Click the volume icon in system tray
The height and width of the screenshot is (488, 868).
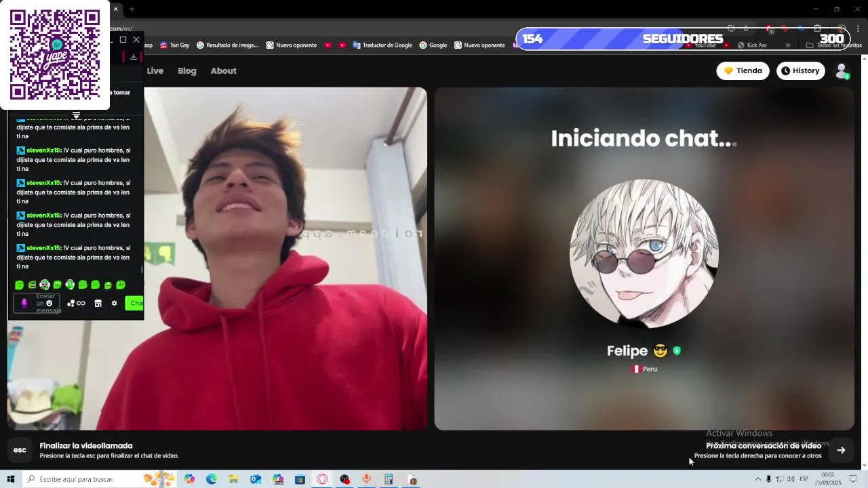pos(791,479)
